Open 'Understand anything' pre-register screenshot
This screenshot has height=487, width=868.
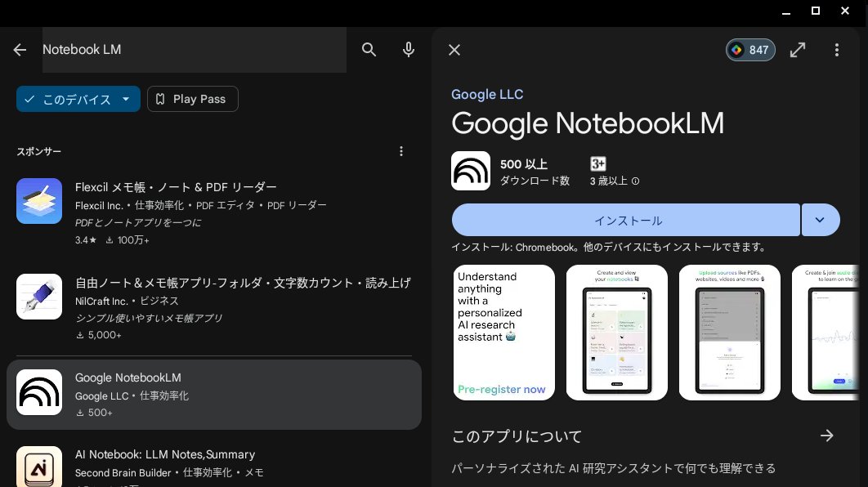pyautogui.click(x=503, y=333)
